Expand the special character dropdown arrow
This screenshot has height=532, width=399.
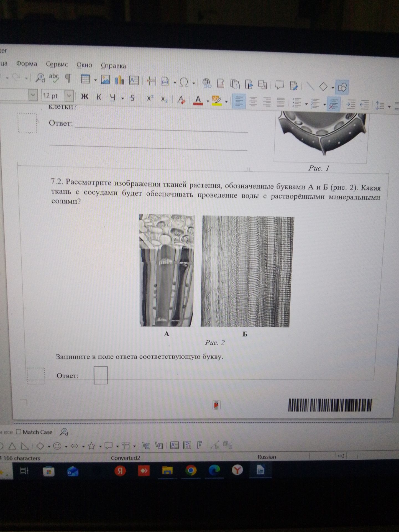(x=194, y=83)
